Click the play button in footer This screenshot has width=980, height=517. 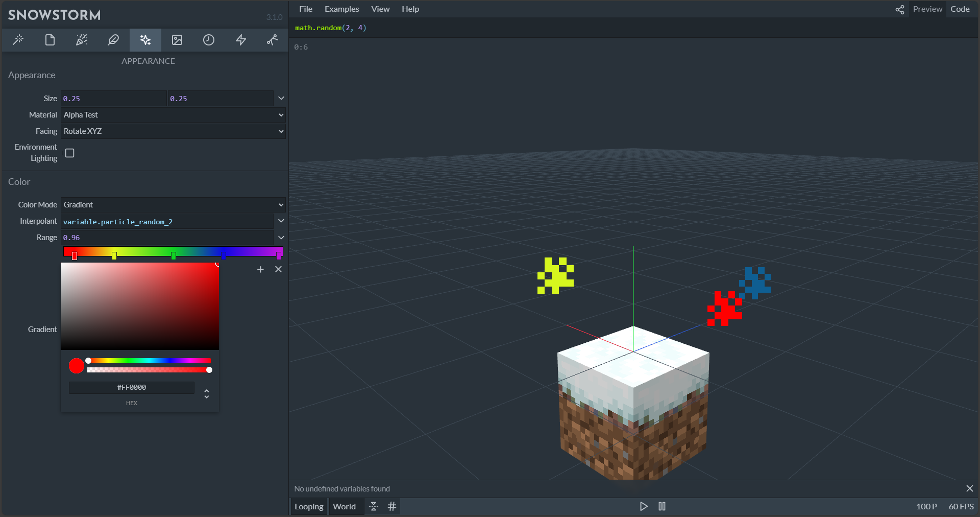pos(644,506)
